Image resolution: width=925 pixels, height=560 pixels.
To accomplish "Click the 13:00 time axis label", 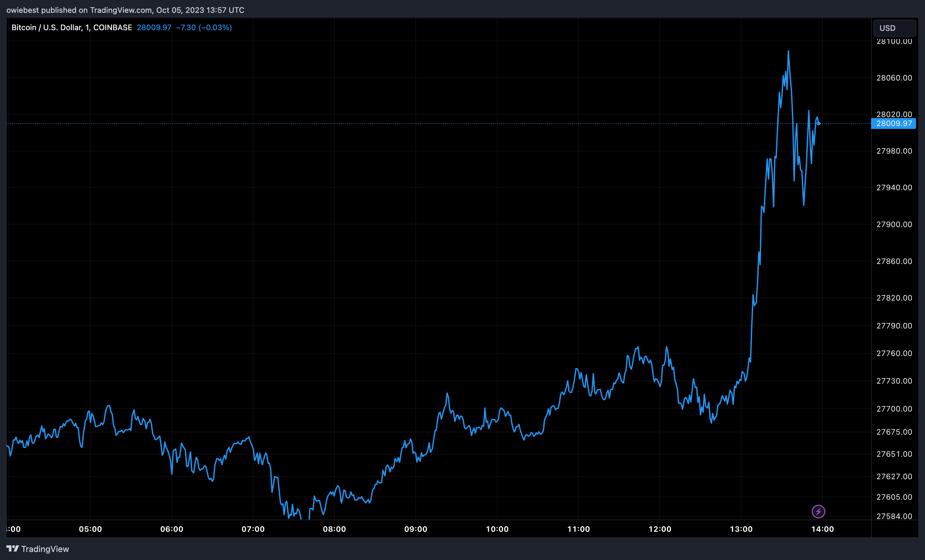I will (x=741, y=529).
